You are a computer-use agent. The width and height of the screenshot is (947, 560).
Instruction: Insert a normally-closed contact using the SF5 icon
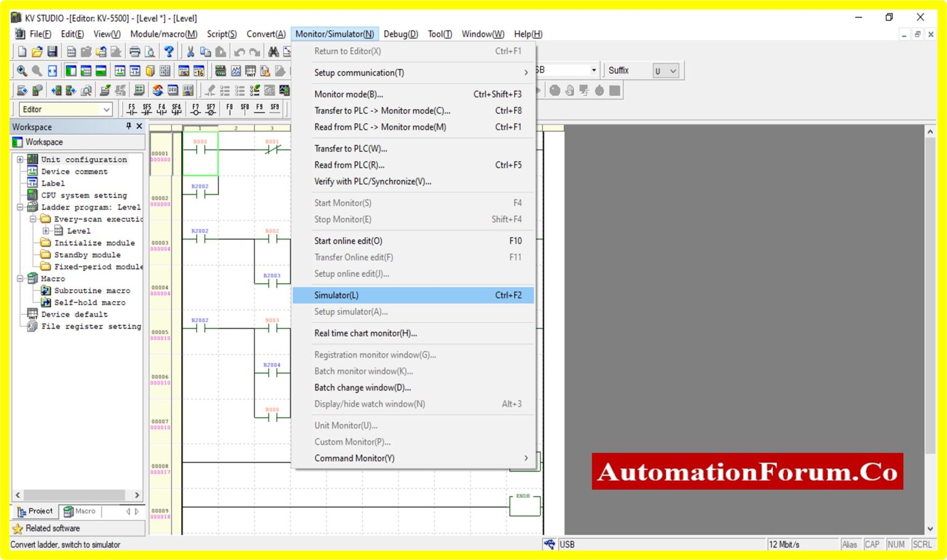[147, 110]
